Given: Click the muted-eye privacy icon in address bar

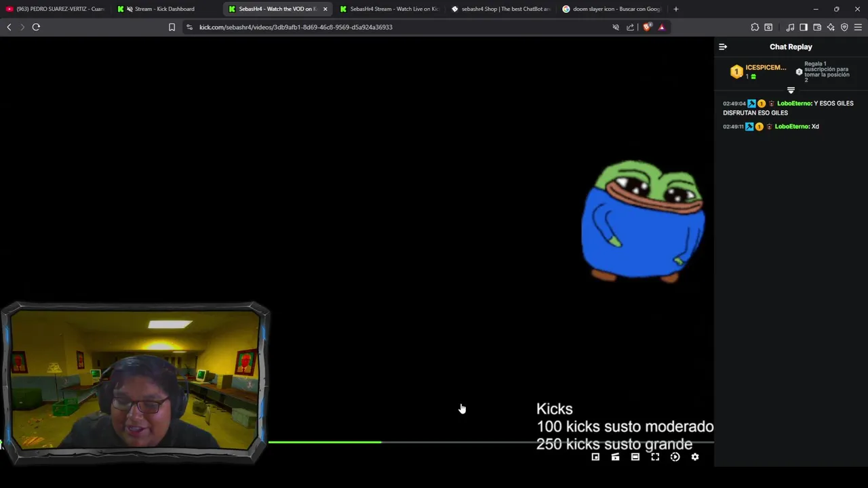Looking at the screenshot, I should point(616,27).
